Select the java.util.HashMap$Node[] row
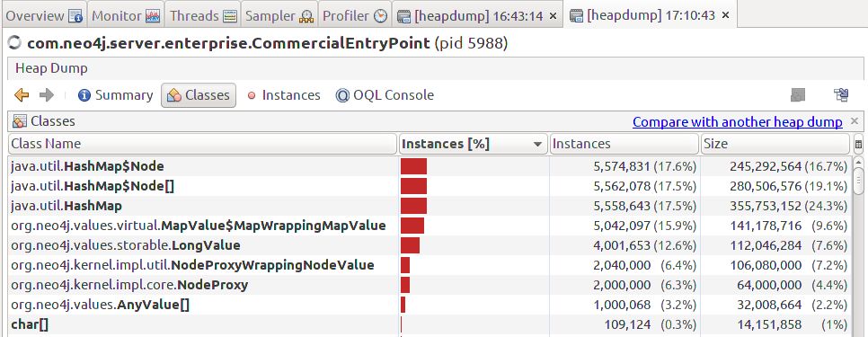Screen dimensions: 868x337 pos(430,186)
